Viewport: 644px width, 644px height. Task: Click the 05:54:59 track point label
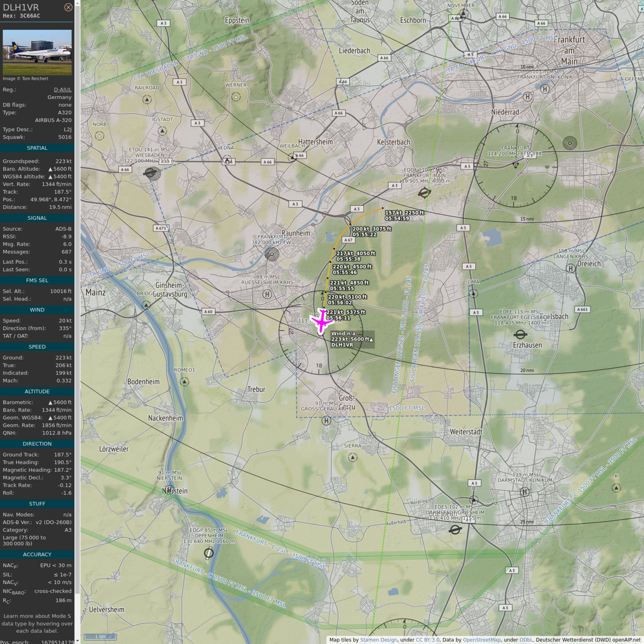tap(397, 218)
